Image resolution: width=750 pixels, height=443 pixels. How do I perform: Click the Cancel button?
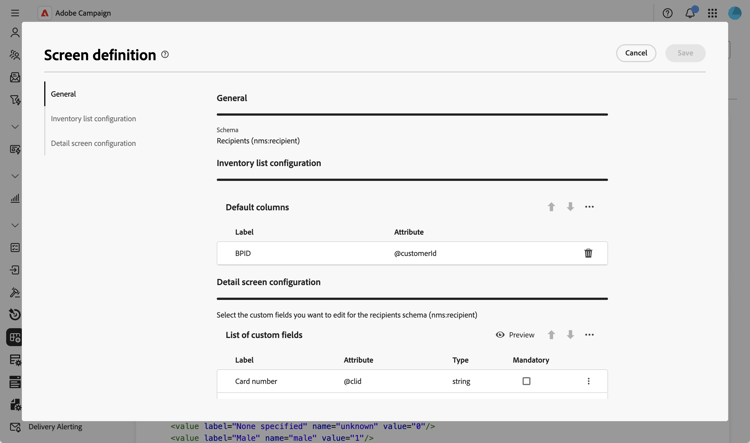636,53
